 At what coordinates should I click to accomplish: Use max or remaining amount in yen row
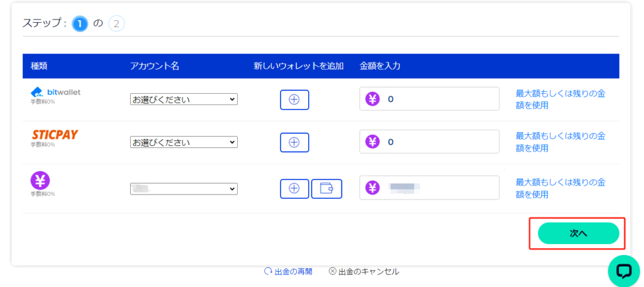pos(560,188)
